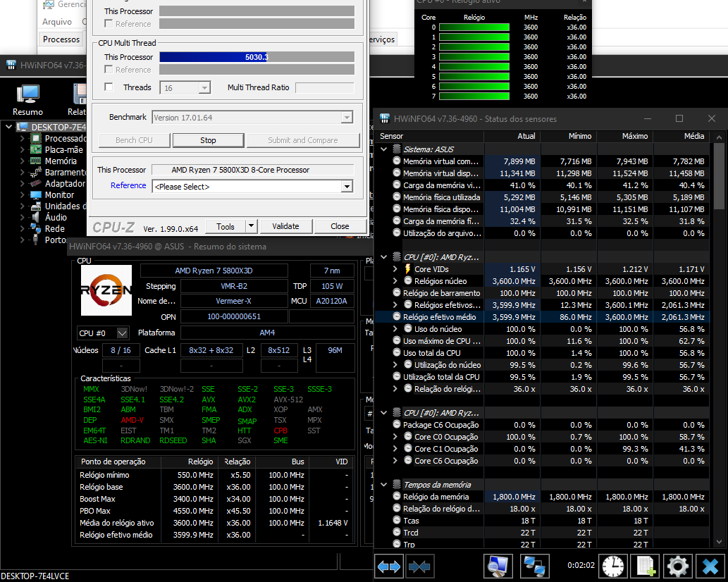Click the Stop benchmark button in CPU-Z

point(208,140)
